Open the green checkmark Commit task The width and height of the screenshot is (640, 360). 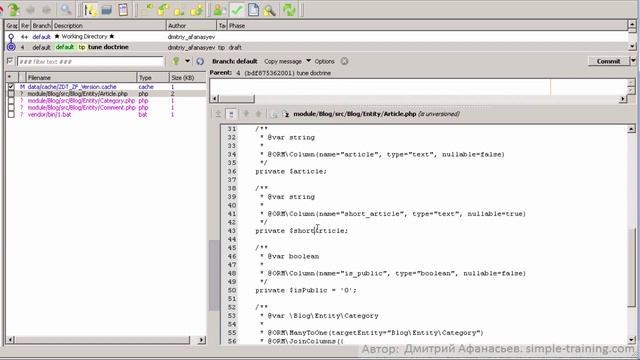coord(236,9)
